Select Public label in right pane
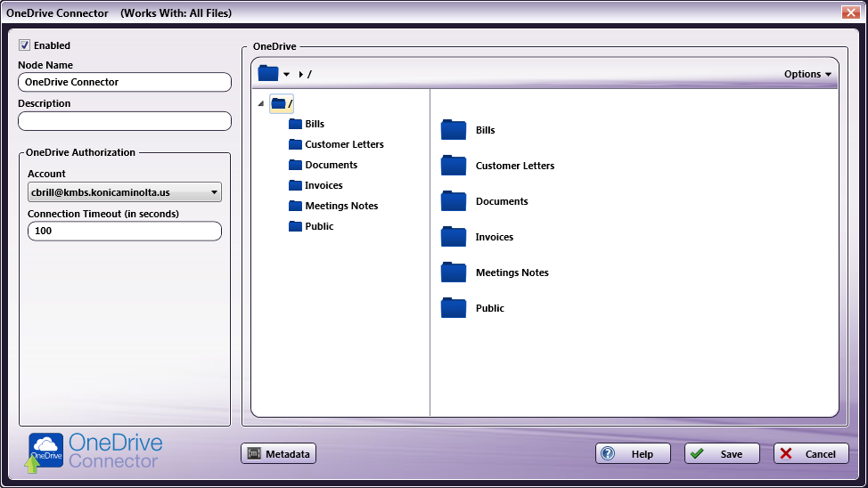This screenshot has width=868, height=488. [x=490, y=308]
